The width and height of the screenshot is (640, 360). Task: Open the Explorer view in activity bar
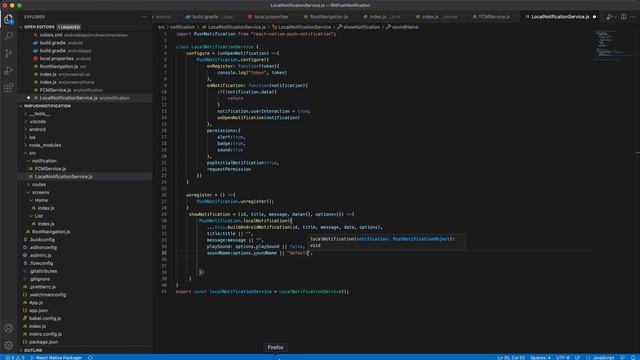pyautogui.click(x=9, y=19)
